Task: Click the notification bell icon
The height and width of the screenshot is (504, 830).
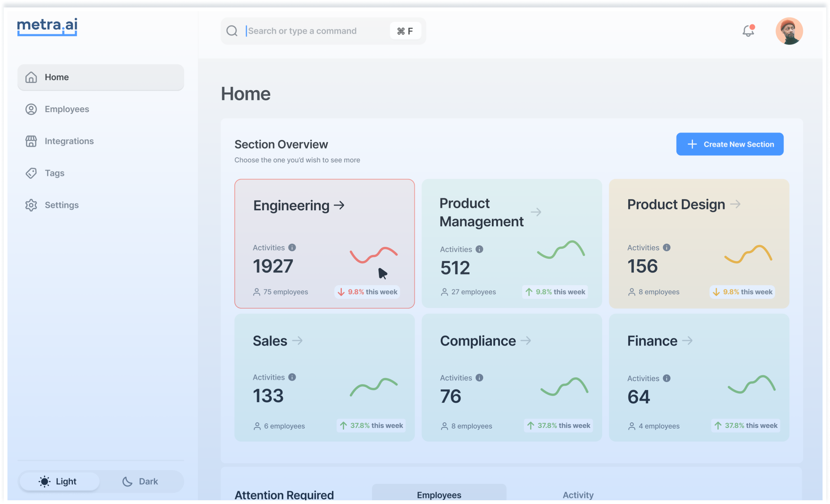Action: pyautogui.click(x=748, y=31)
